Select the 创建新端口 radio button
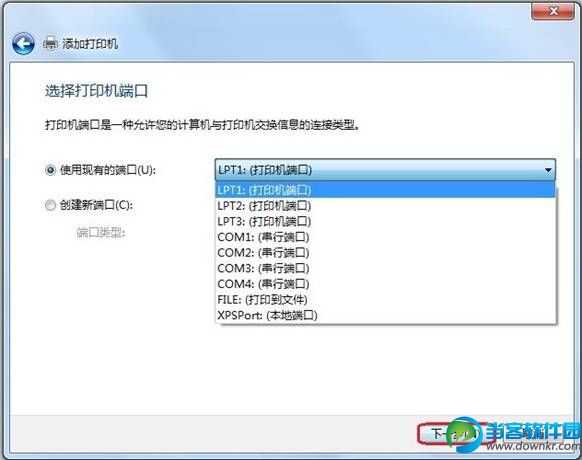 50,205
